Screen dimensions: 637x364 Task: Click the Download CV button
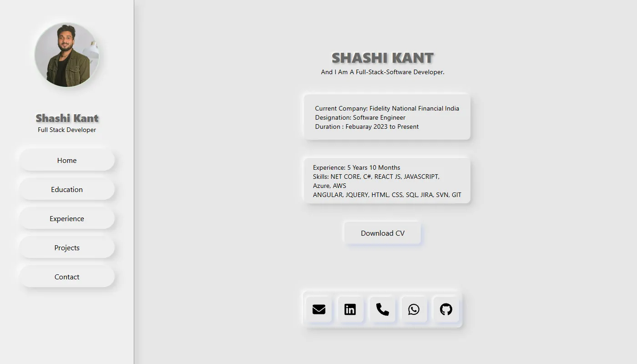tap(383, 233)
